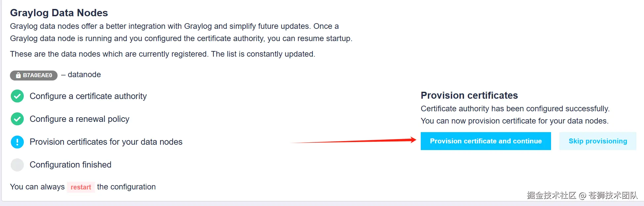644x206 pixels.
Task: Click 'Certificate authority has been configured successfully' text
Action: (515, 109)
